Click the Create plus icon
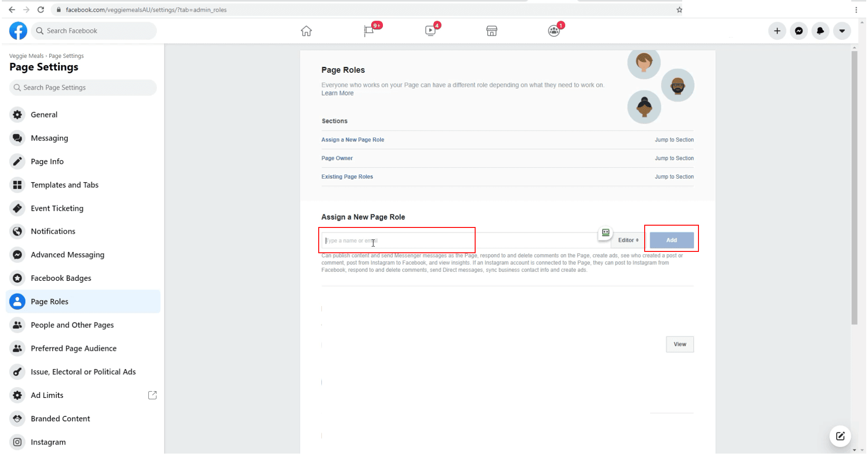 (x=777, y=31)
